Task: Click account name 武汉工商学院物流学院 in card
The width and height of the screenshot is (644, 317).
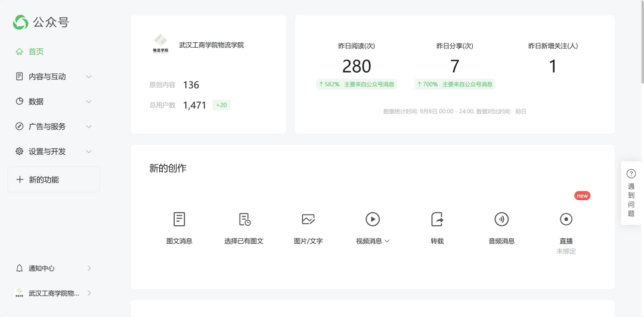Action: point(212,45)
